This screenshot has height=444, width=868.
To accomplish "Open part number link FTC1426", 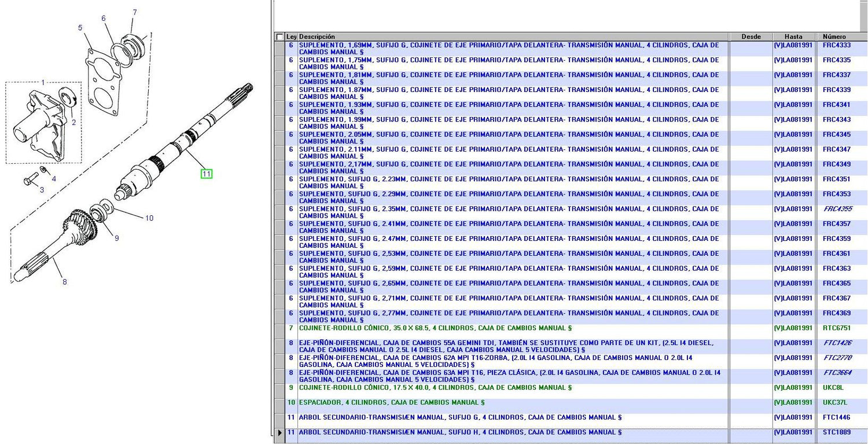I will tap(837, 343).
